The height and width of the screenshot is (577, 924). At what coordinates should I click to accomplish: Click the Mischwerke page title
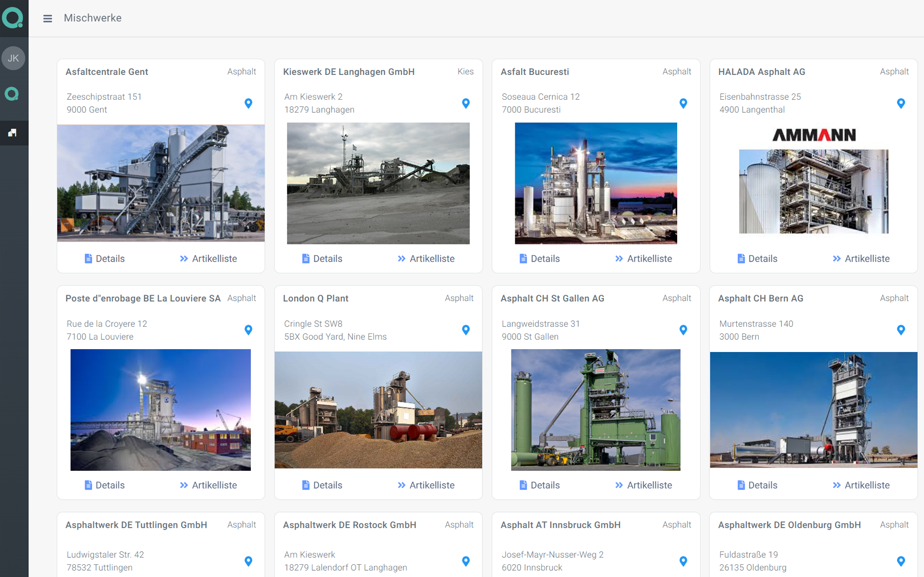pos(93,18)
